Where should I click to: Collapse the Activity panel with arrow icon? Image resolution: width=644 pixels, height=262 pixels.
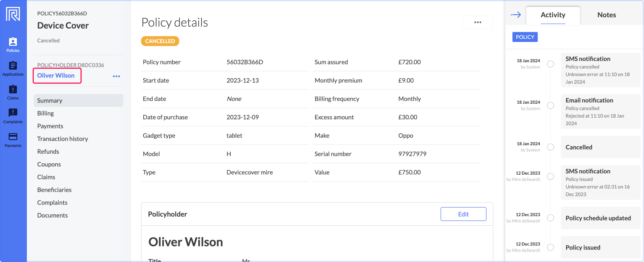coord(515,14)
